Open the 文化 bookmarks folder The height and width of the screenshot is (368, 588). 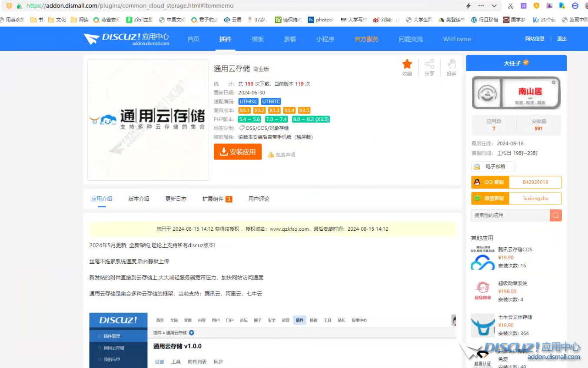[57, 20]
